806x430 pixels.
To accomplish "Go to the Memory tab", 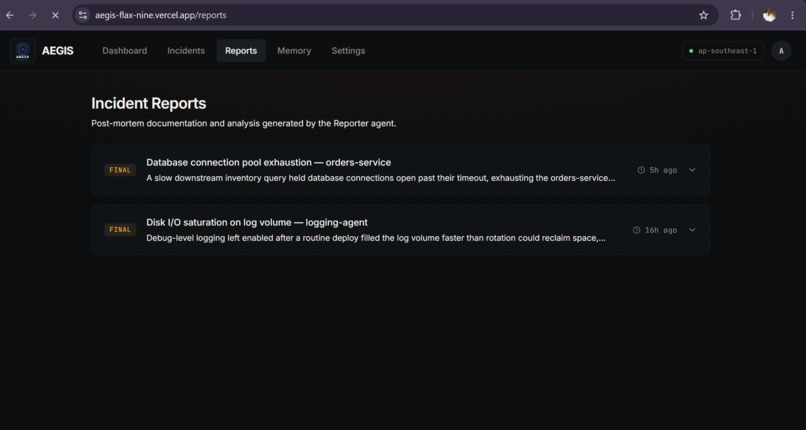I will 294,51.
